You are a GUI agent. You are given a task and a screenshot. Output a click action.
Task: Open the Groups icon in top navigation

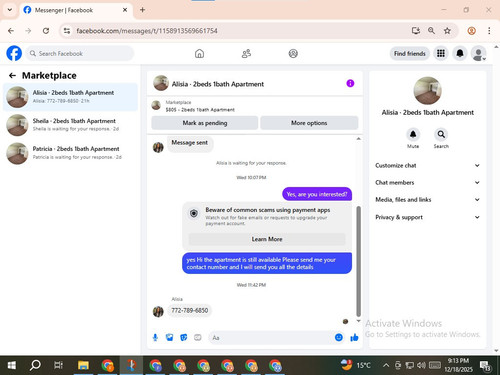293,53
